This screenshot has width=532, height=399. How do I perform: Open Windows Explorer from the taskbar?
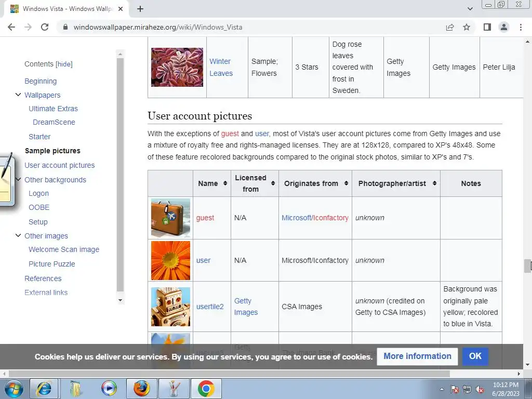[76, 389]
